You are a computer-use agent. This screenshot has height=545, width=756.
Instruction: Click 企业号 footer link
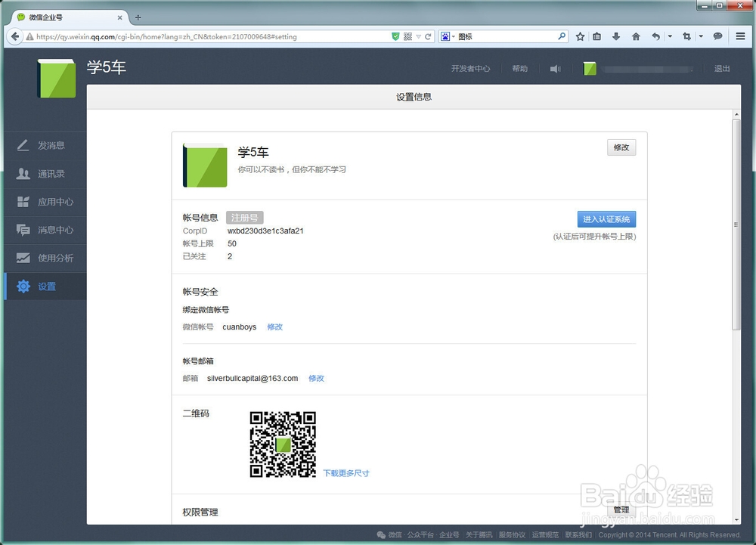tap(449, 535)
